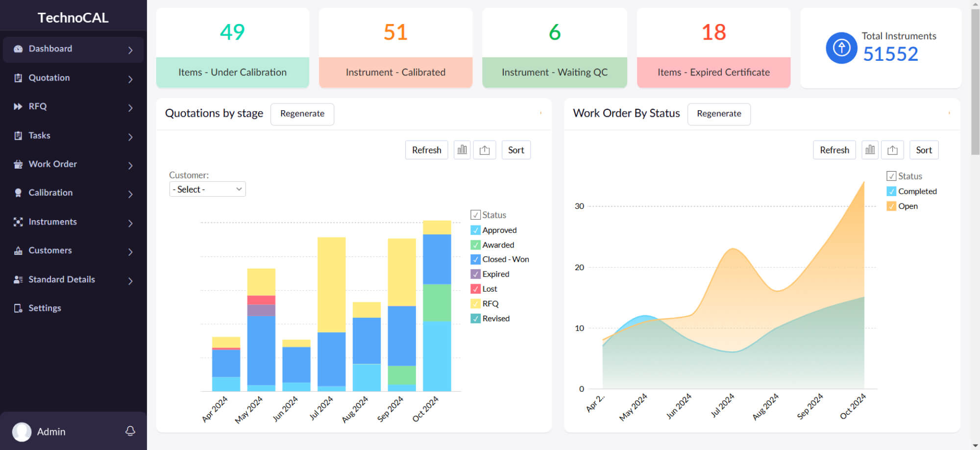Viewport: 980px width, 450px height.
Task: Open the Customer select dropdown
Action: point(207,189)
